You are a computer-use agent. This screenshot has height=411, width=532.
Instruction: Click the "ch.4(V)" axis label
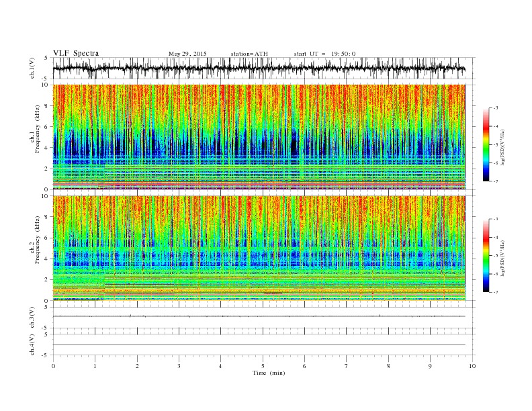32,345
